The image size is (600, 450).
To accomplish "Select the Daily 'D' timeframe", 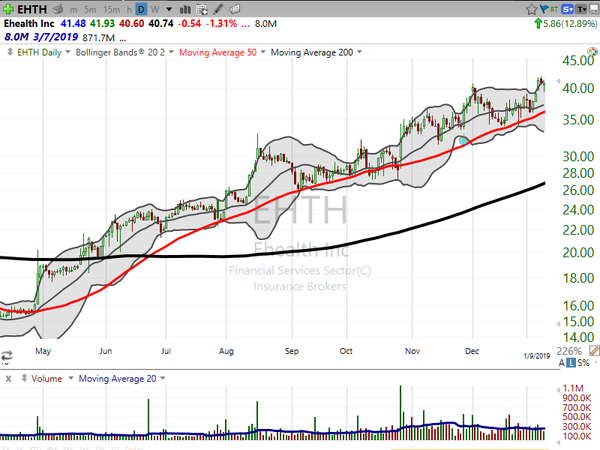I will click(142, 9).
